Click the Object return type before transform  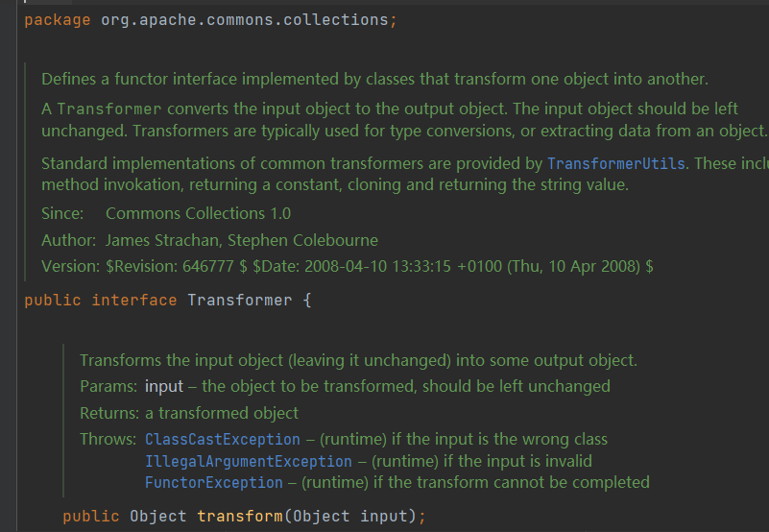158,516
